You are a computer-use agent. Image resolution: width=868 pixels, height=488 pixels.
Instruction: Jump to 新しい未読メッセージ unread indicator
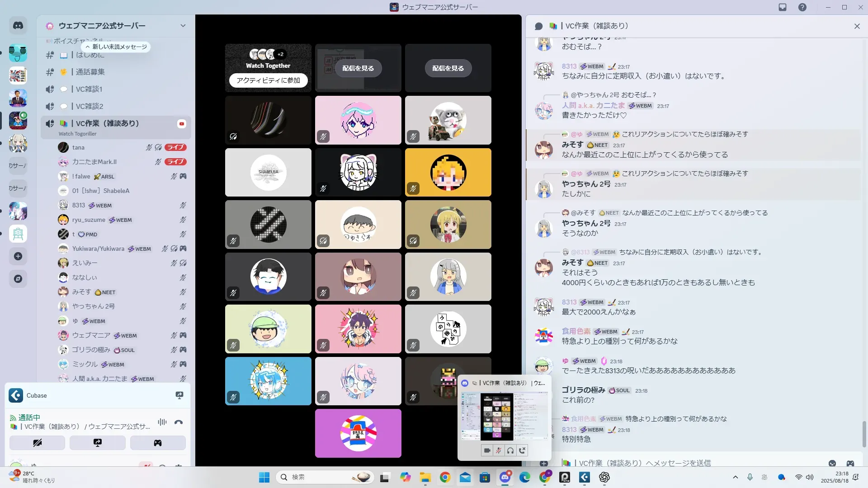(116, 47)
